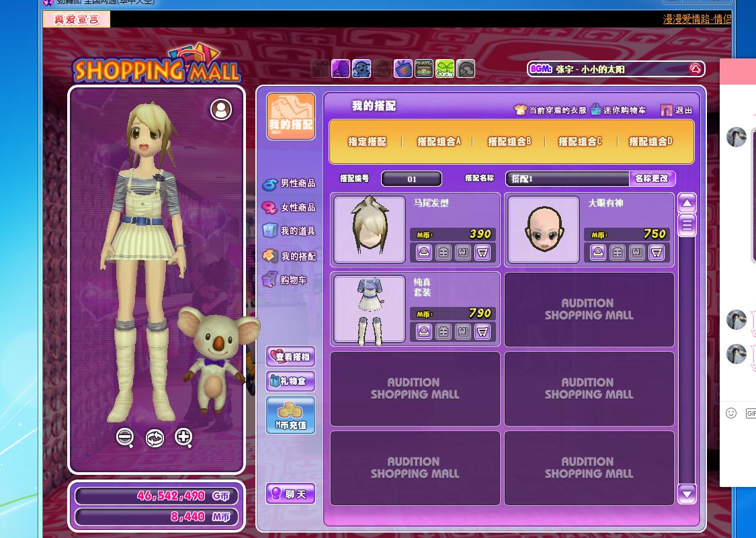The image size is (756, 538).
Task: Click the BGM toggle icon beside song title
Action: click(695, 69)
